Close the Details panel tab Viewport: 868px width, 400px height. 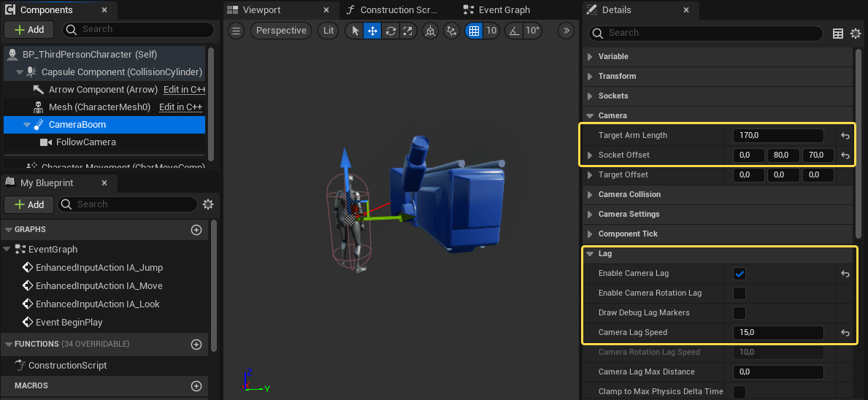click(x=687, y=10)
